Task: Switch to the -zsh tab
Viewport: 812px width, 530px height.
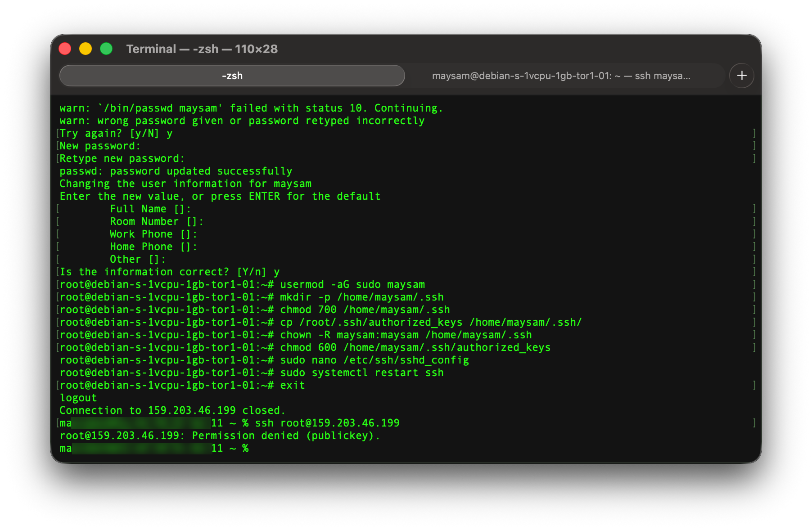Action: [x=232, y=76]
